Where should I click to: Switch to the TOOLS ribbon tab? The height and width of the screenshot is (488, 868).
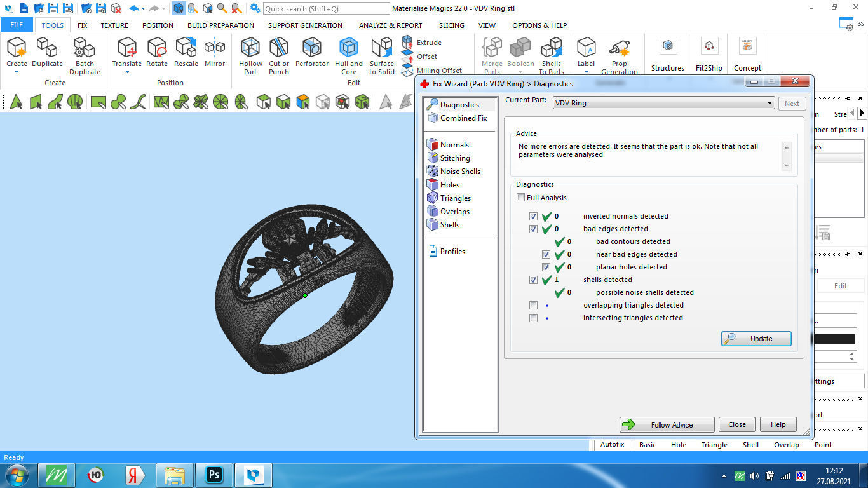pos(52,25)
